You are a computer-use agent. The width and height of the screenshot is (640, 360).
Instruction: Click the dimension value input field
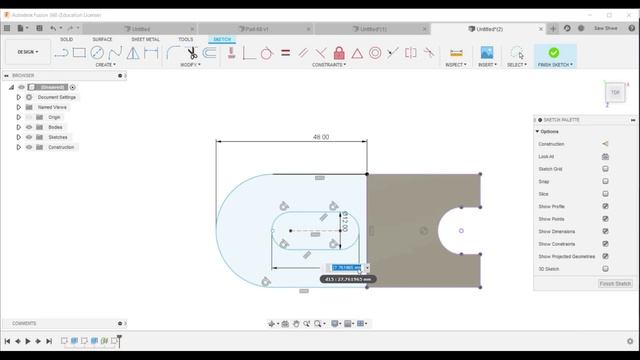pyautogui.click(x=347, y=268)
